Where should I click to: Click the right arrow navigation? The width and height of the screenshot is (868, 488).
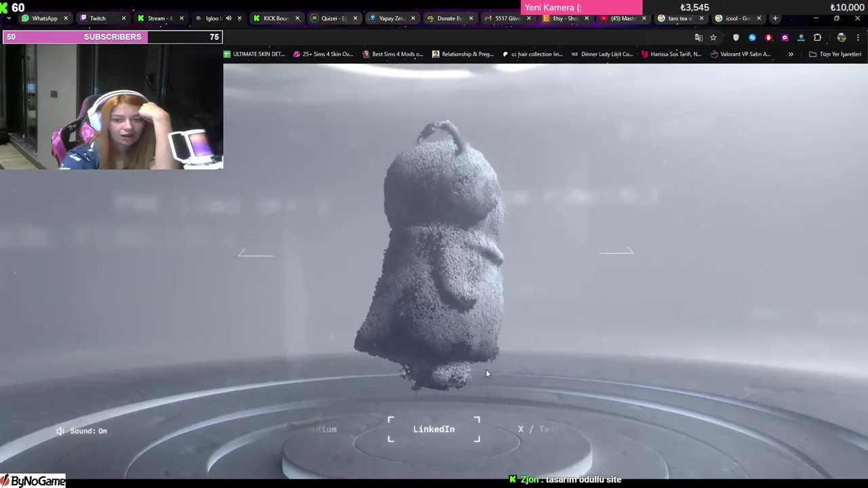(616, 251)
